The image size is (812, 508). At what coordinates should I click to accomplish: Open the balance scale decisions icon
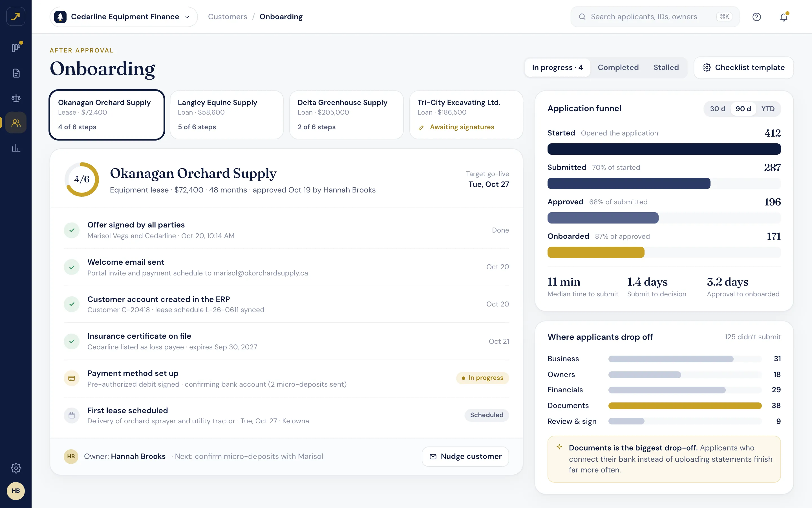pos(16,98)
